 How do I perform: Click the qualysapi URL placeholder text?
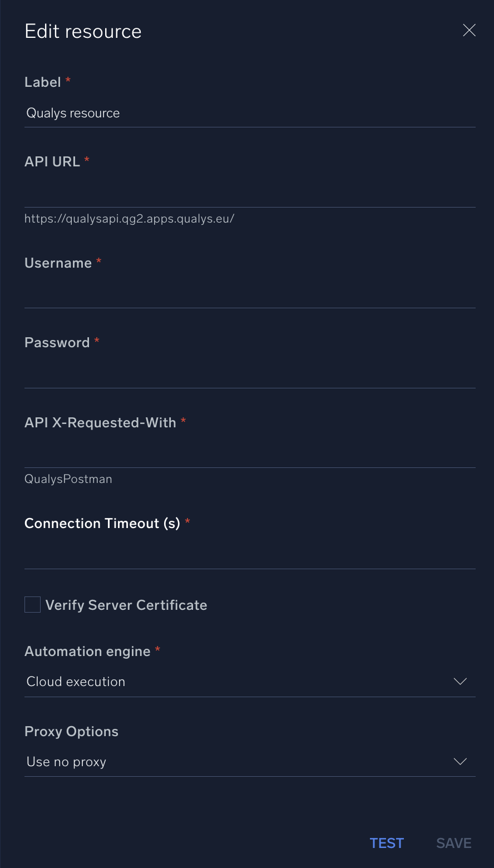pyautogui.click(x=129, y=218)
